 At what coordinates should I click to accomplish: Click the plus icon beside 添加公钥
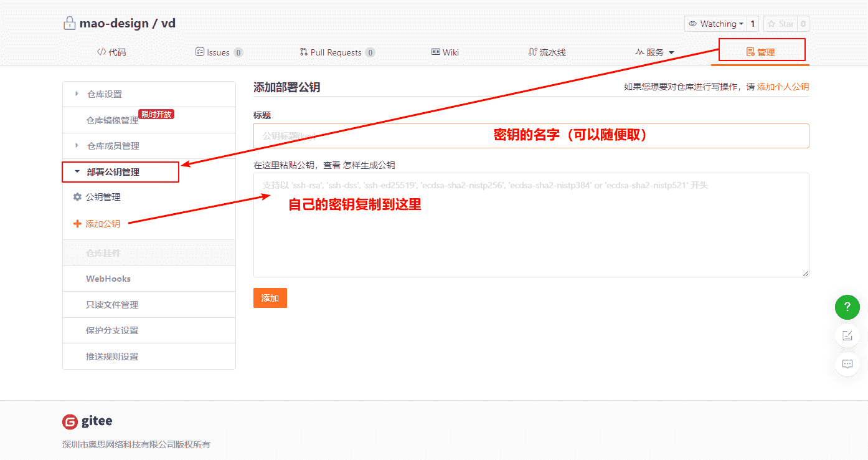click(77, 224)
